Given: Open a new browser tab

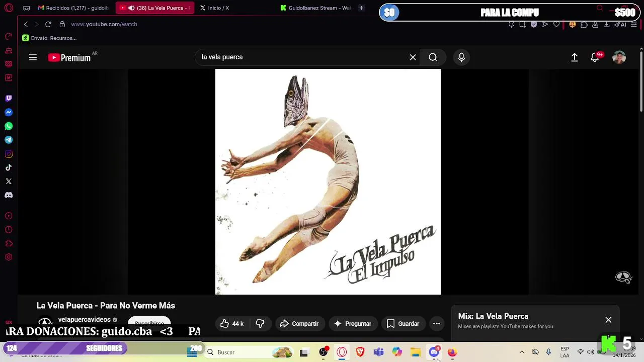Looking at the screenshot, I should pos(361,8).
